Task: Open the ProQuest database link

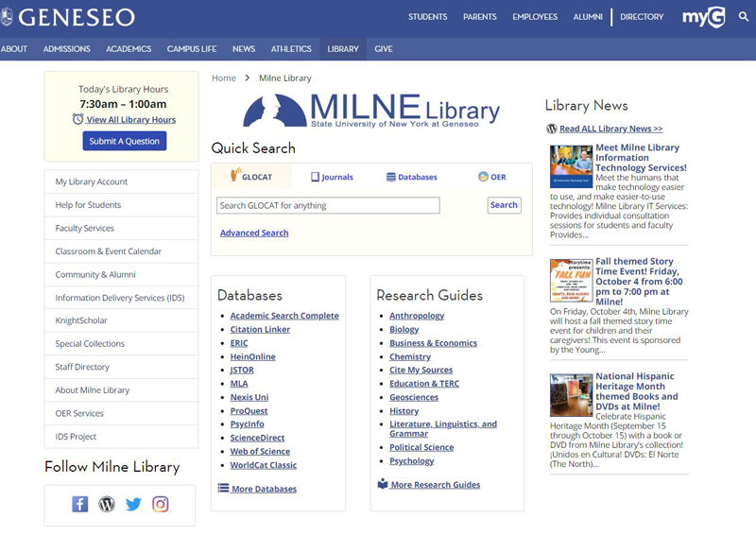Action: (x=249, y=411)
